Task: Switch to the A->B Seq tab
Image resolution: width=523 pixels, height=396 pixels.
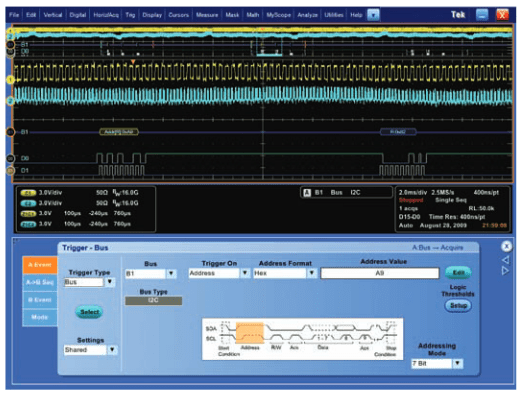Action: (40, 282)
